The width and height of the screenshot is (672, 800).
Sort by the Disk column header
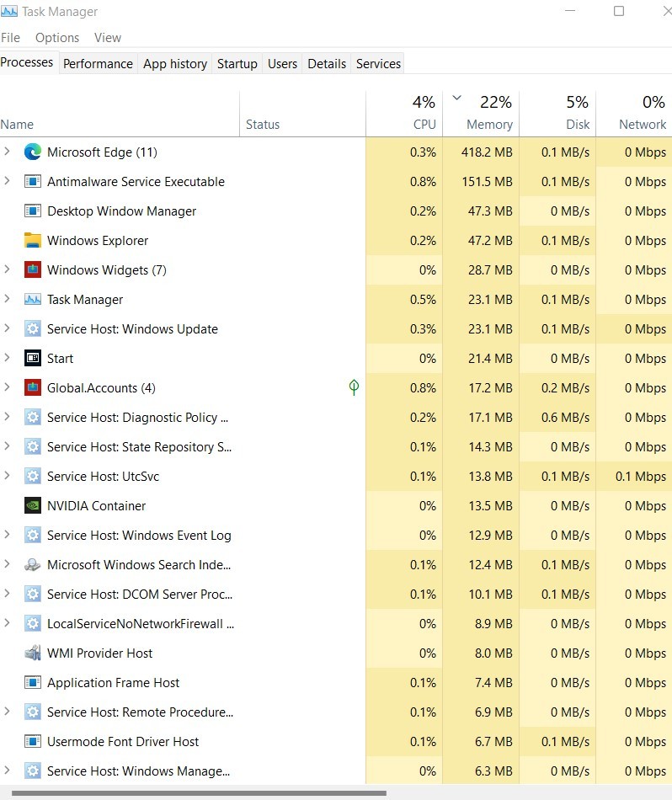point(557,115)
